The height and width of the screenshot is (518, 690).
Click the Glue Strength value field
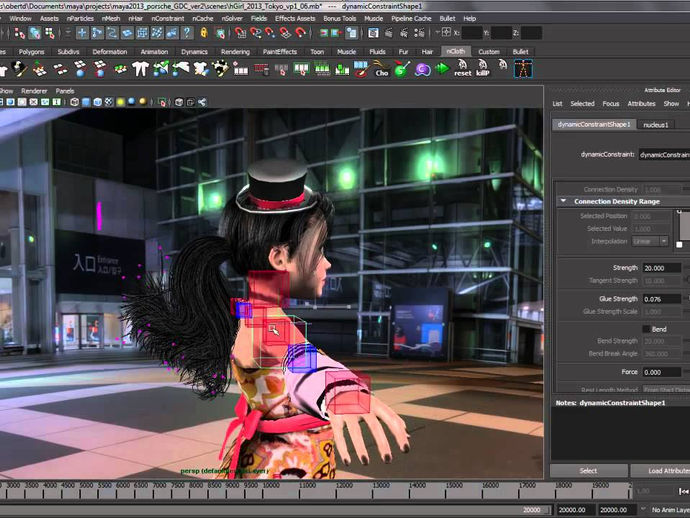[661, 299]
